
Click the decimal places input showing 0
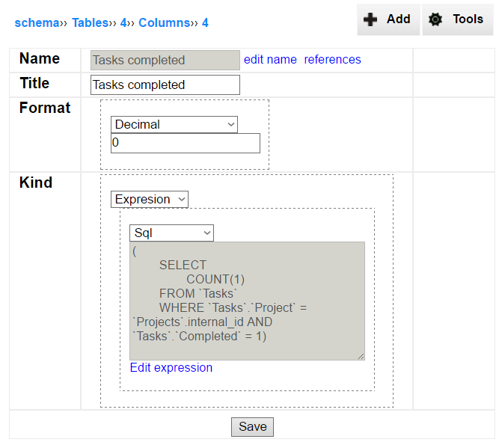(x=186, y=143)
